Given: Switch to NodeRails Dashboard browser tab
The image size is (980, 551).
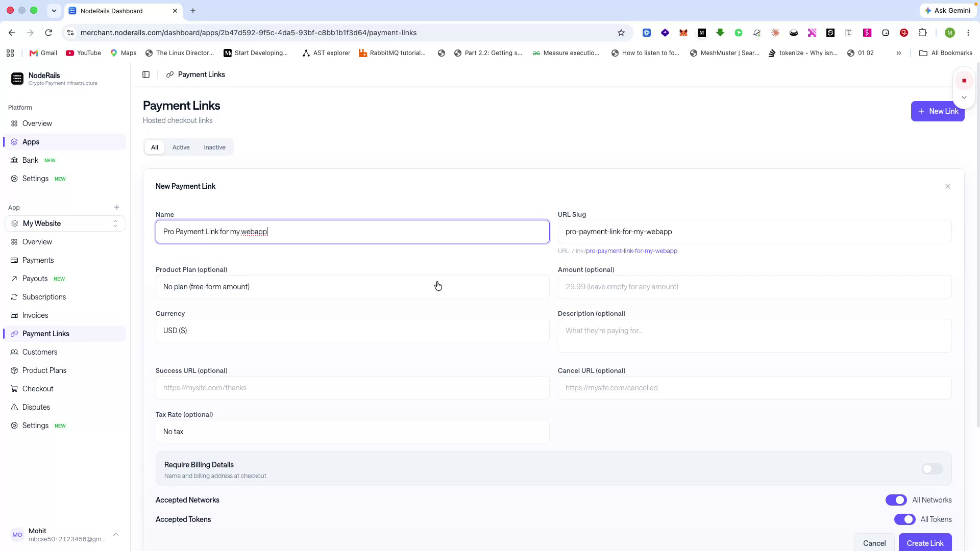Looking at the screenshot, I should (124, 11).
